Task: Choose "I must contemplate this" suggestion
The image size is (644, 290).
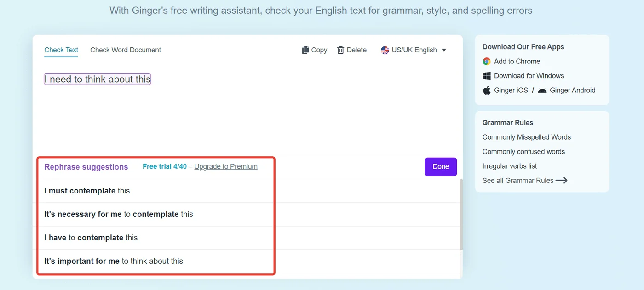Action: coord(87,191)
